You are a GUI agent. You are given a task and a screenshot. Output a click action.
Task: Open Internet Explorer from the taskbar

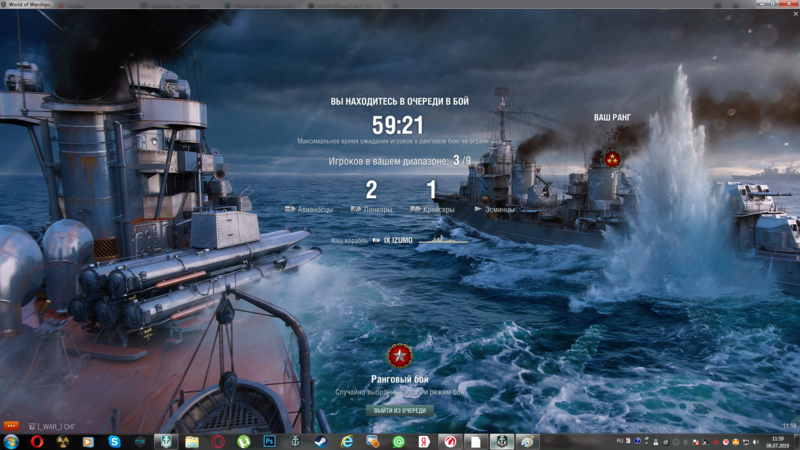point(347,441)
